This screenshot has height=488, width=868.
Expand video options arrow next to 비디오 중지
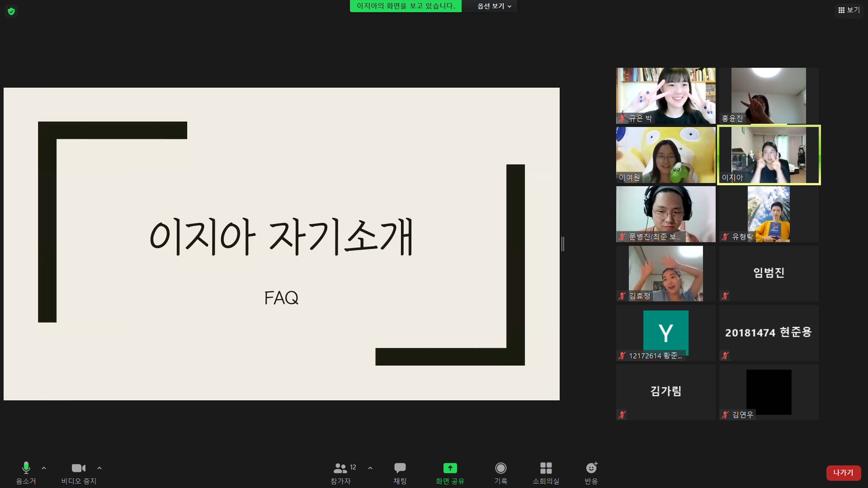click(x=99, y=468)
